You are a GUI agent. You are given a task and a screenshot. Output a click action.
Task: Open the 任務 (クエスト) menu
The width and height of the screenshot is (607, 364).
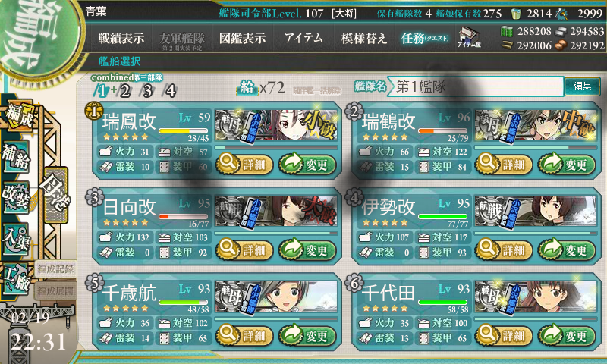[424, 38]
